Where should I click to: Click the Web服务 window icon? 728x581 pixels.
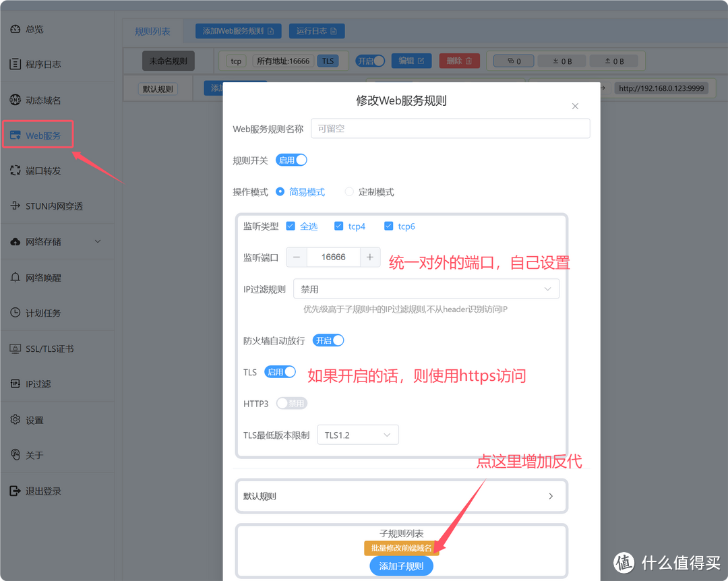click(16, 135)
